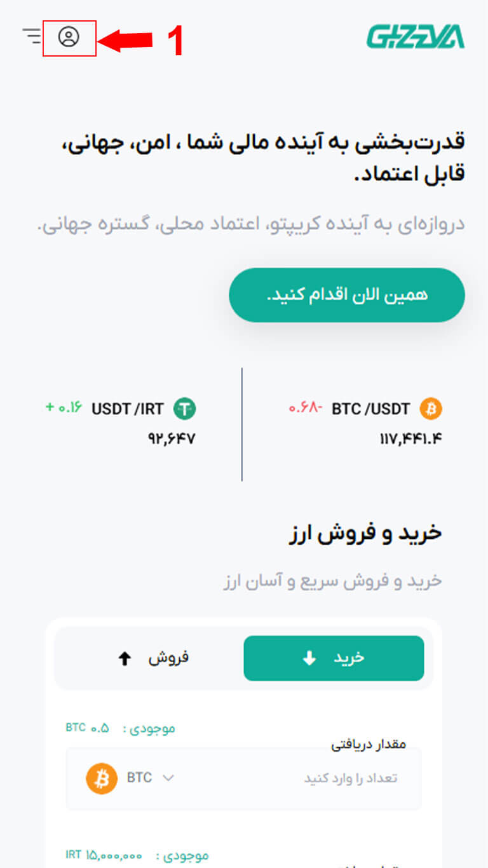The height and width of the screenshot is (868, 488).
Task: Click the up arrow on the فروش tab
Action: (x=125, y=659)
